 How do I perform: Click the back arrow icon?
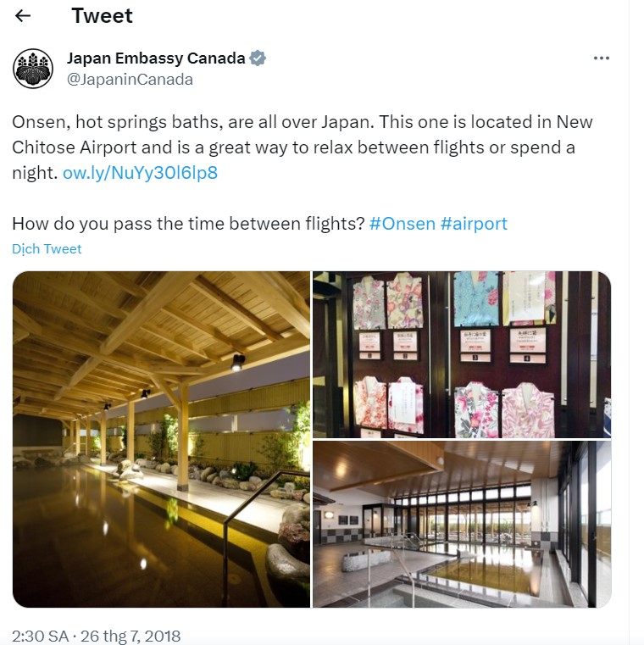pyautogui.click(x=23, y=16)
